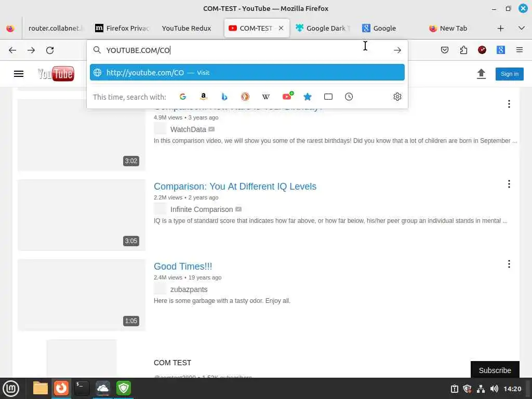This screenshot has height=399, width=532.
Task: Search this time with DuckDuckGo
Action: point(245,97)
